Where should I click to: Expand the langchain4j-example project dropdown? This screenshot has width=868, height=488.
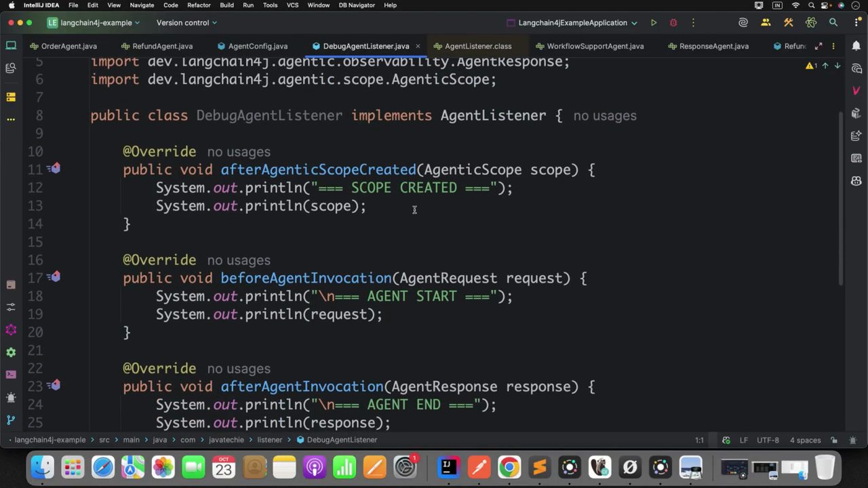click(94, 22)
